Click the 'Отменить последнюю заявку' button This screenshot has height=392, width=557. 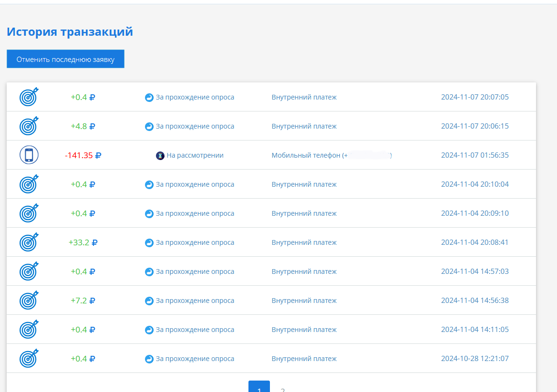coord(65,59)
